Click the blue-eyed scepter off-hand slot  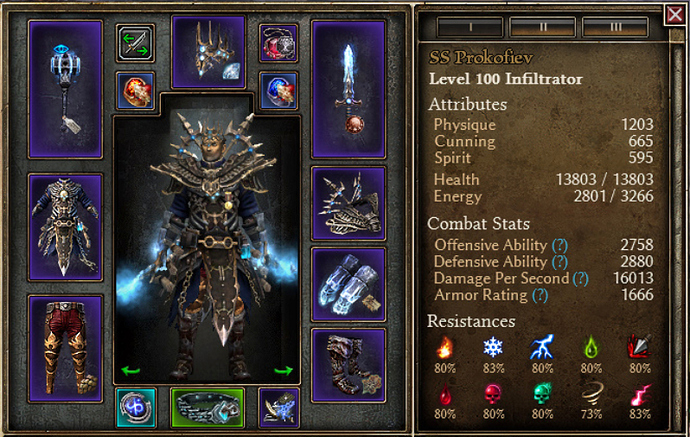pyautogui.click(x=65, y=89)
